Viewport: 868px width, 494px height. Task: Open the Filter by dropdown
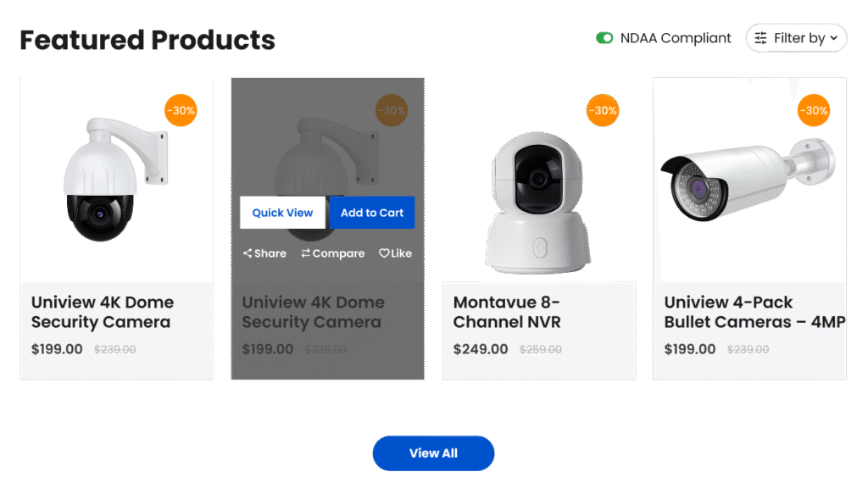point(795,38)
